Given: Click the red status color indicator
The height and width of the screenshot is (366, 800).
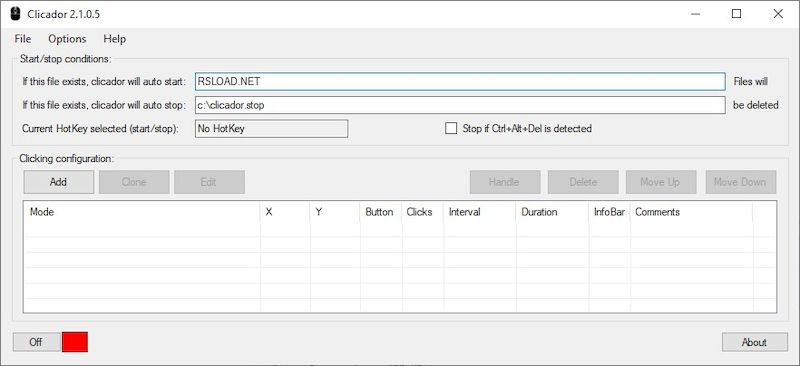Looking at the screenshot, I should tap(75, 342).
